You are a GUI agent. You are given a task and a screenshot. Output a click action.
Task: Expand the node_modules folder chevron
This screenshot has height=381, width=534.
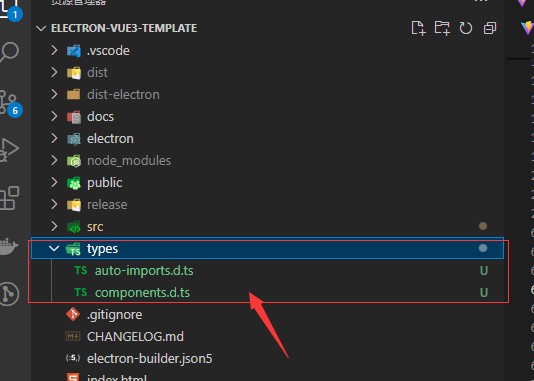(54, 160)
